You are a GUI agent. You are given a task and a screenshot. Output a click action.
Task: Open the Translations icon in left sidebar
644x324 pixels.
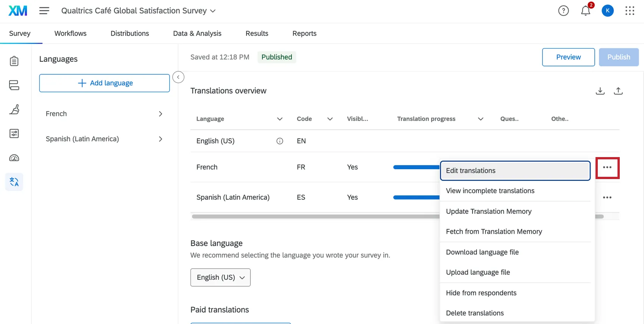coord(14,182)
